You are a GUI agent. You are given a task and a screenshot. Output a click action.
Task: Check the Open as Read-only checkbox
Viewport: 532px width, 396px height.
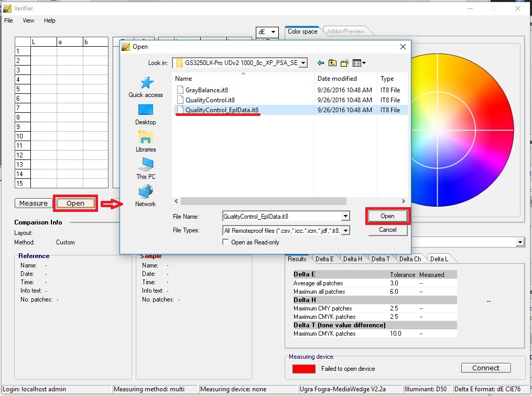tap(225, 242)
